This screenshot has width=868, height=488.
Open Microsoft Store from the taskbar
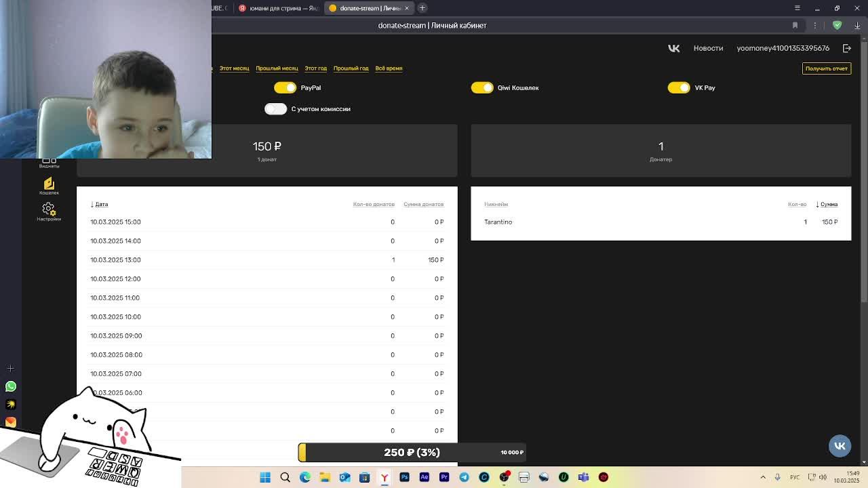[364, 477]
